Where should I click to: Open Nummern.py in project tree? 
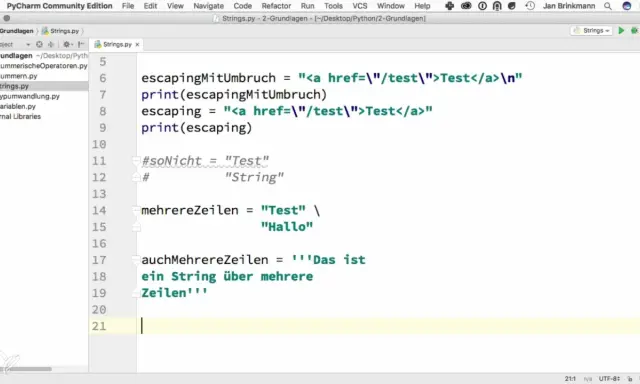pos(44,76)
